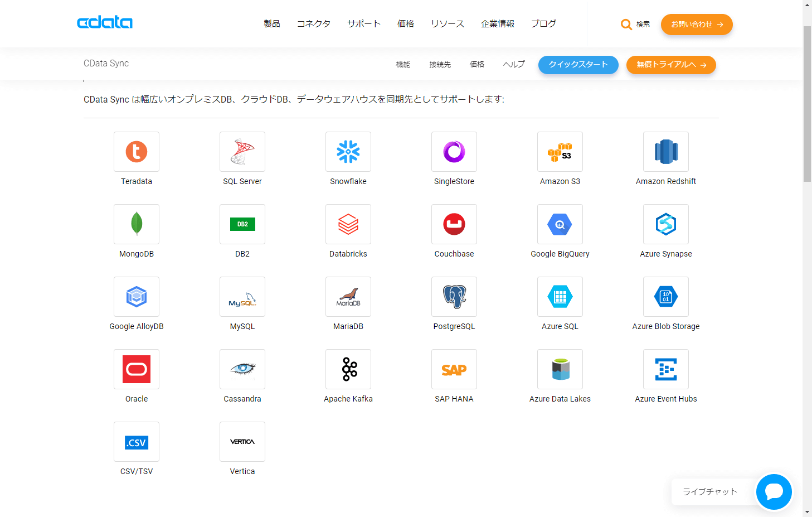
Task: Click the Google BigQuery icon
Action: 560,224
